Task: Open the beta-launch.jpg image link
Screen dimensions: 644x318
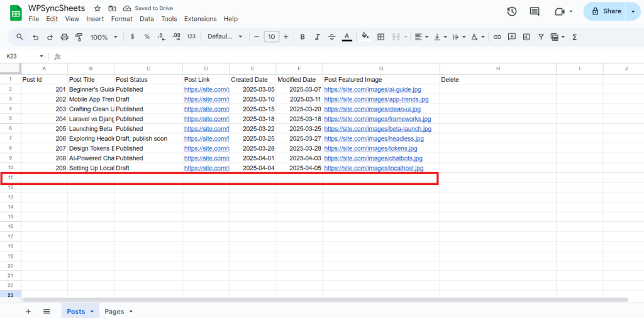Action: tap(378, 128)
